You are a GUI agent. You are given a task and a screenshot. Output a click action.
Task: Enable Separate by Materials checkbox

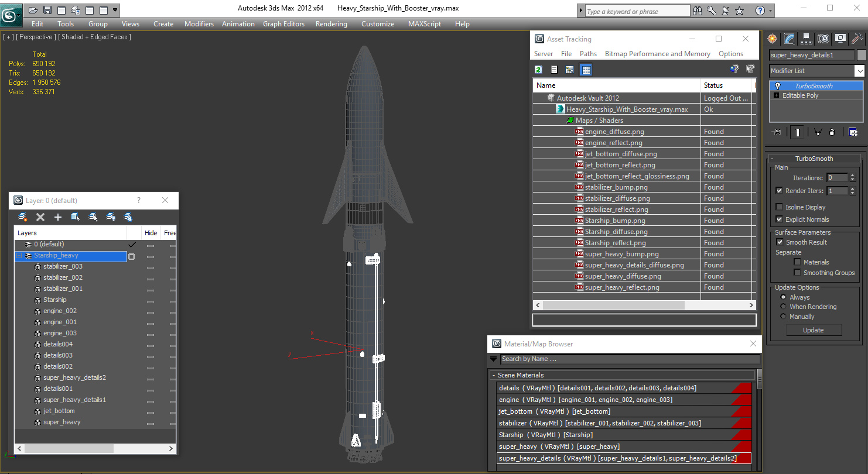[x=797, y=262]
